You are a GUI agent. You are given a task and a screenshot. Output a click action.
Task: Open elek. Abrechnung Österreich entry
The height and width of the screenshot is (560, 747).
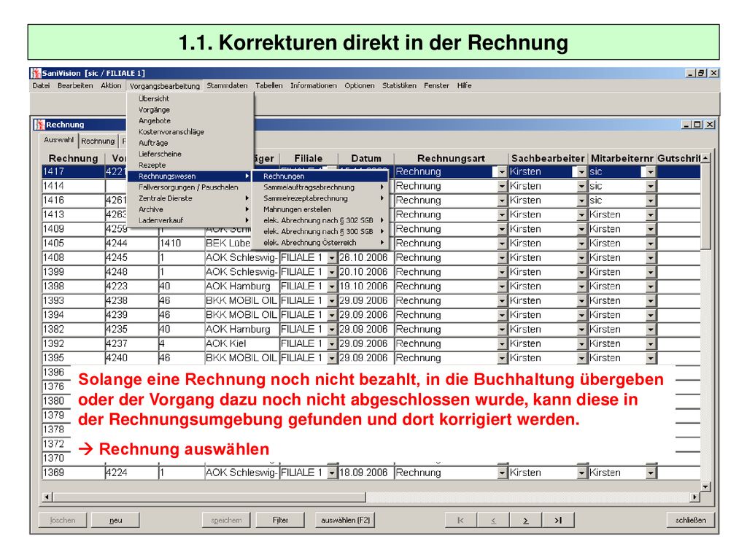(320, 242)
